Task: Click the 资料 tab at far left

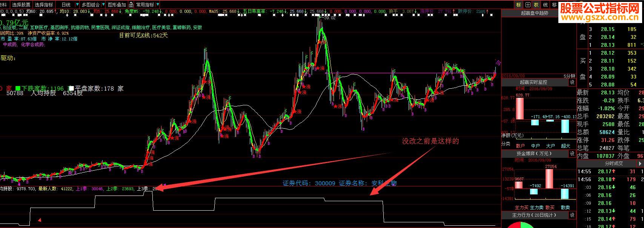Action: pos(4,5)
